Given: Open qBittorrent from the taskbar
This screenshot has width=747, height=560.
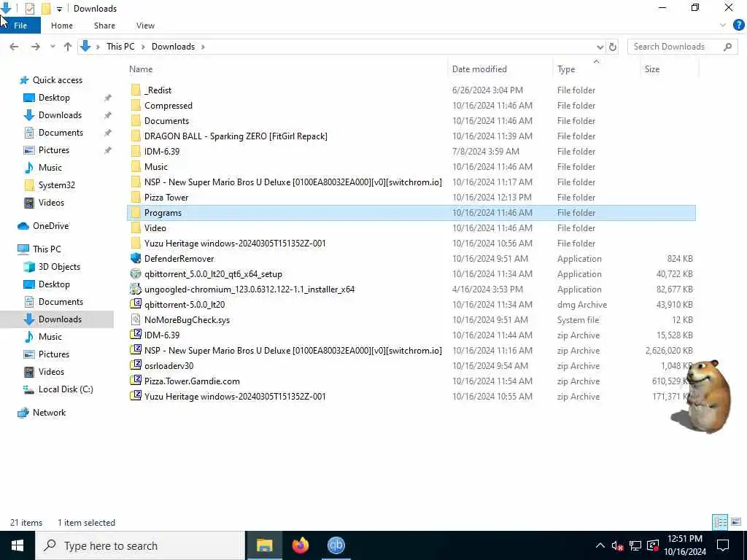Looking at the screenshot, I should pyautogui.click(x=336, y=545).
